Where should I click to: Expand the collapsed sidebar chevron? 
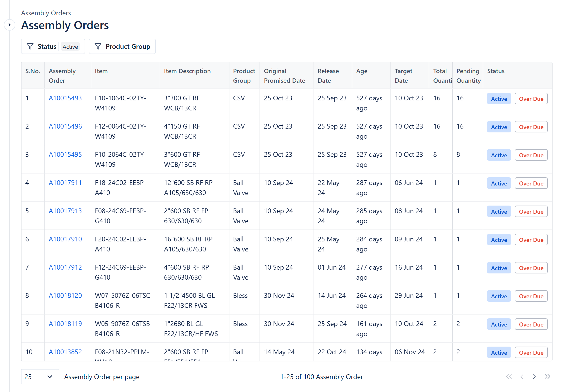9,25
